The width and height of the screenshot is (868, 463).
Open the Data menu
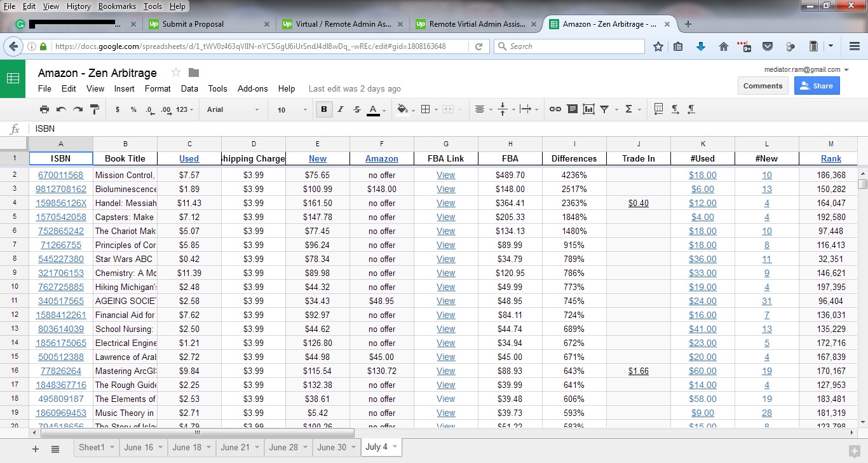point(189,88)
